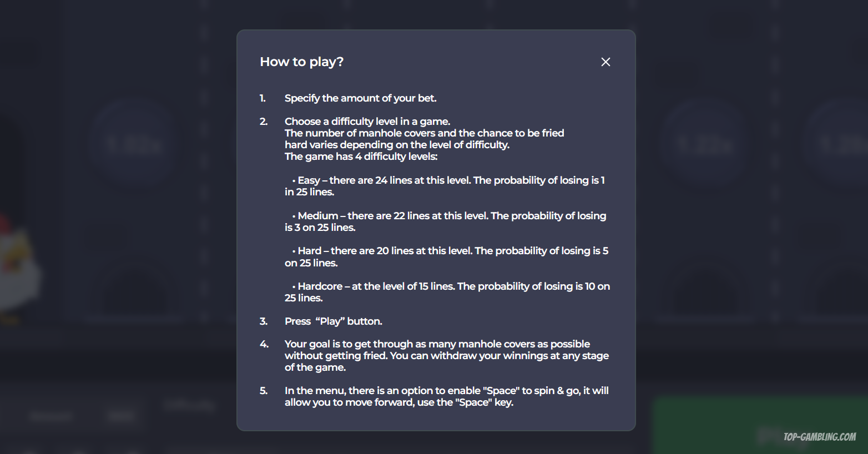The height and width of the screenshot is (454, 868).
Task: Click the "How to play?" heading
Action: pos(301,62)
